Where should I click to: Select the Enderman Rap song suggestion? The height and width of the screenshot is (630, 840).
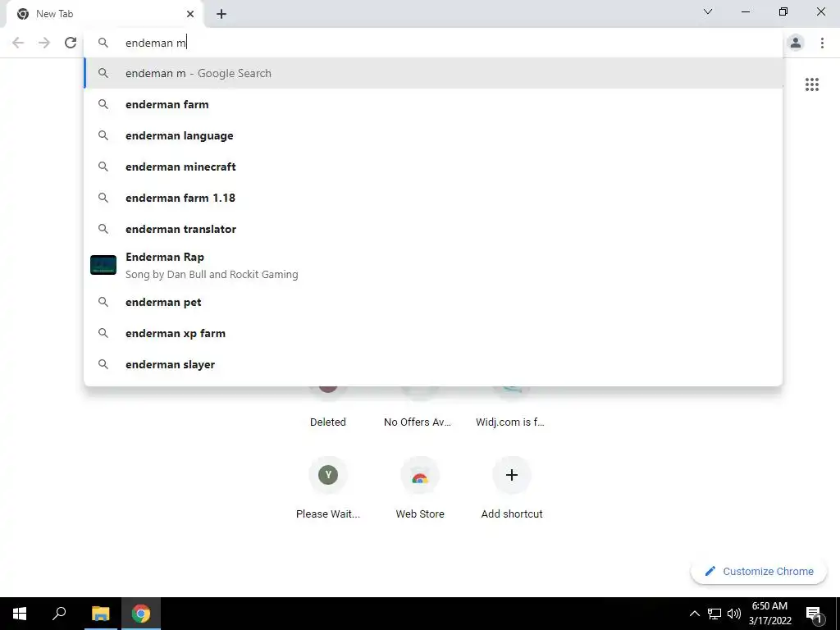click(433, 265)
